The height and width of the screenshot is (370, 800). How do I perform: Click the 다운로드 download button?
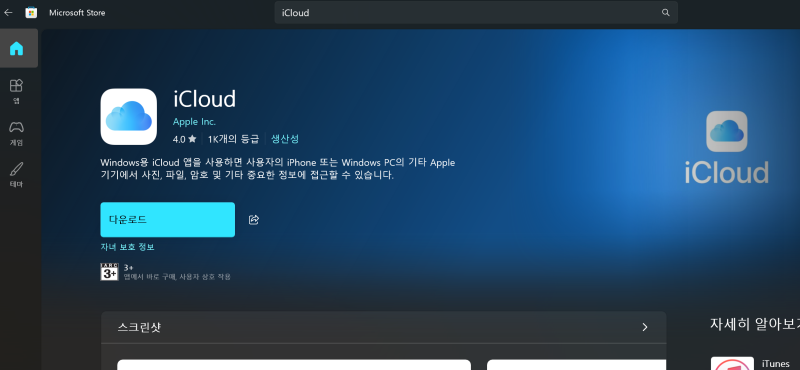click(x=168, y=219)
